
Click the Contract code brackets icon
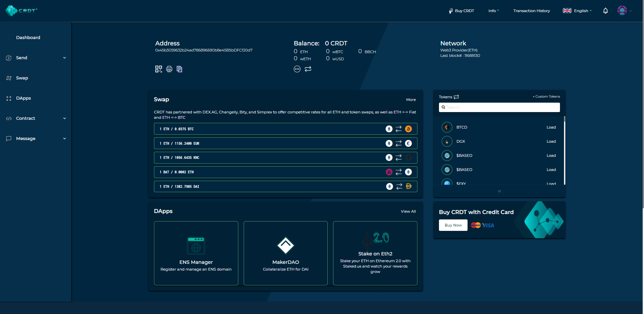point(9,118)
